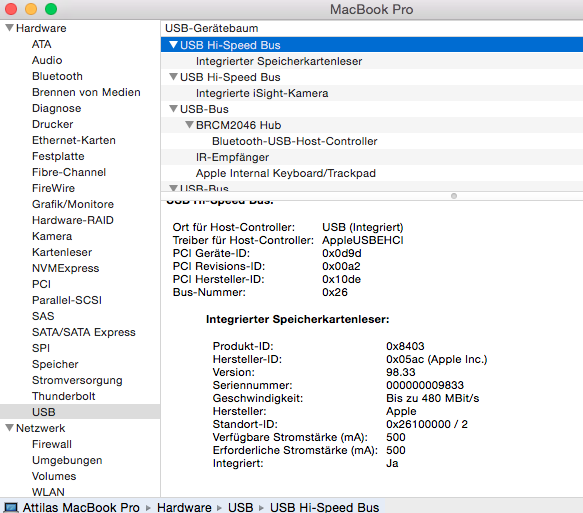Click the Integrierter Speicherkartenleser heading in details
583x513 pixels.
click(297, 319)
